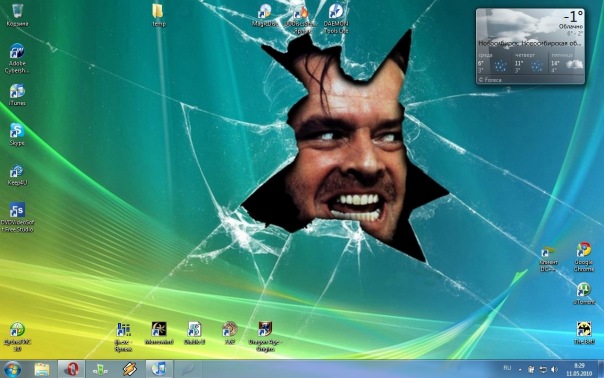This screenshot has height=378, width=604.
Task: Launch the Morrowind moon-and-star shortcut
Action: coord(159,333)
